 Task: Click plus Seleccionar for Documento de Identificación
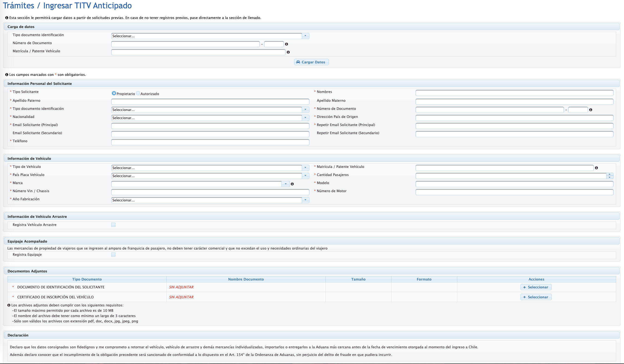536,287
